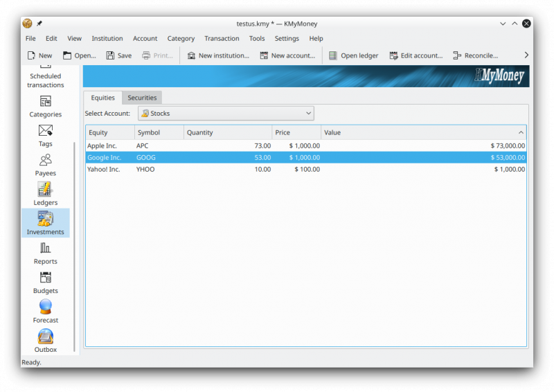Image resolution: width=554 pixels, height=392 pixels.
Task: Select the Yahoo! Inc. equity row
Action: (x=306, y=169)
